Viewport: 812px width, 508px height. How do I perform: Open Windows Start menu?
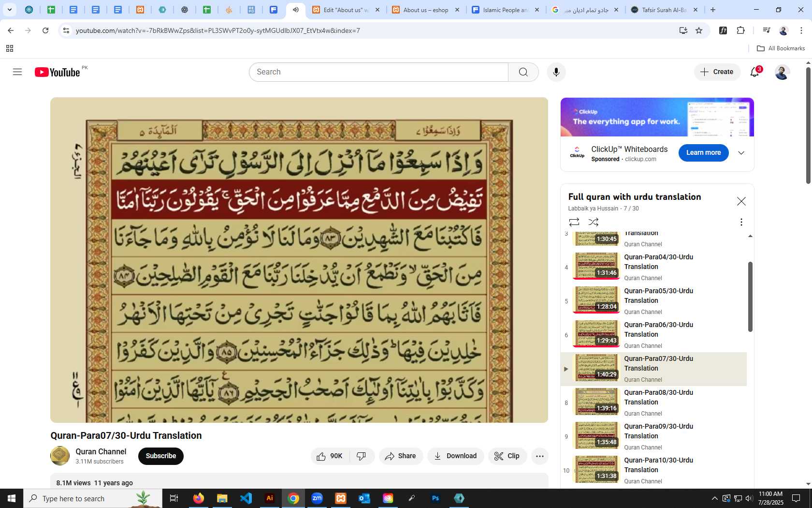tap(12, 498)
